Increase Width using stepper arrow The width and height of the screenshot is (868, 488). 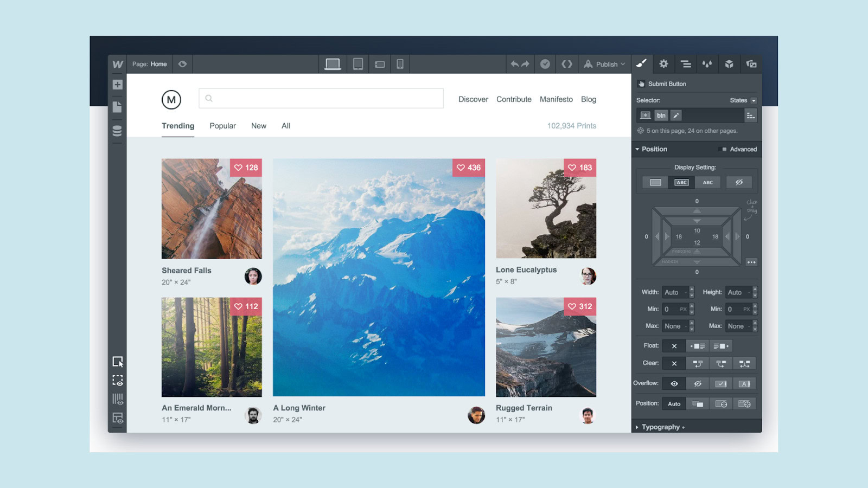point(692,289)
